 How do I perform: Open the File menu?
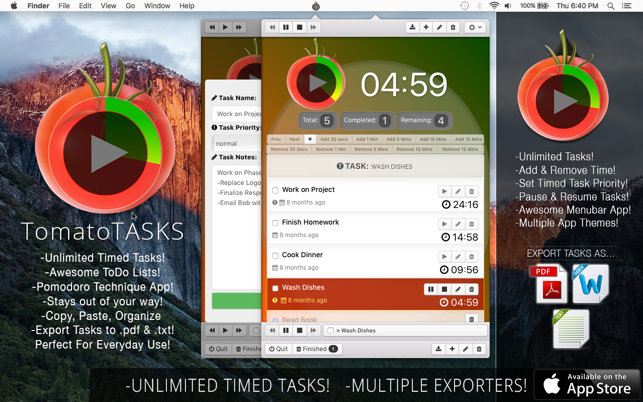(x=64, y=6)
